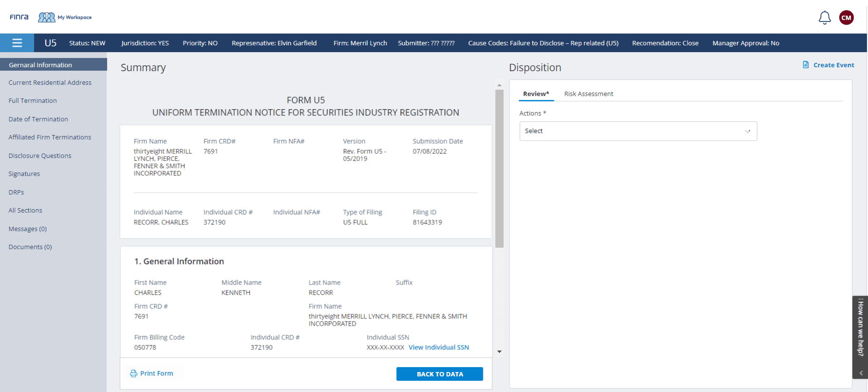
Task: Click Jurisdiction: YES in header bar
Action: (145, 43)
